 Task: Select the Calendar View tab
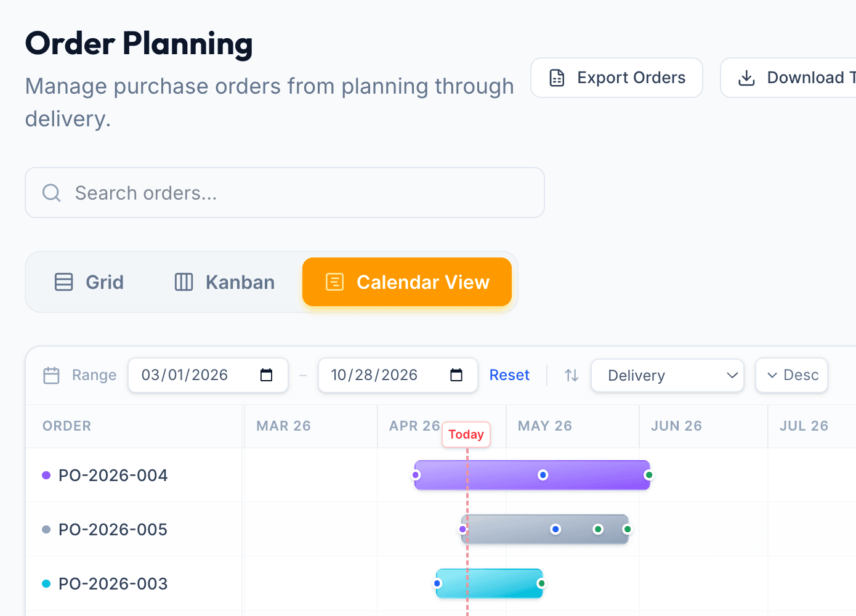point(407,282)
